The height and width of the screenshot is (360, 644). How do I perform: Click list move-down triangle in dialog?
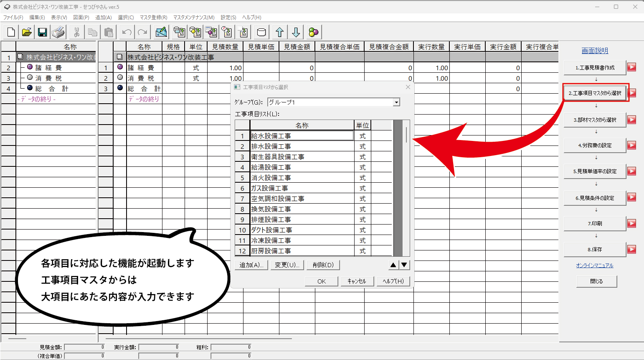pyautogui.click(x=404, y=265)
